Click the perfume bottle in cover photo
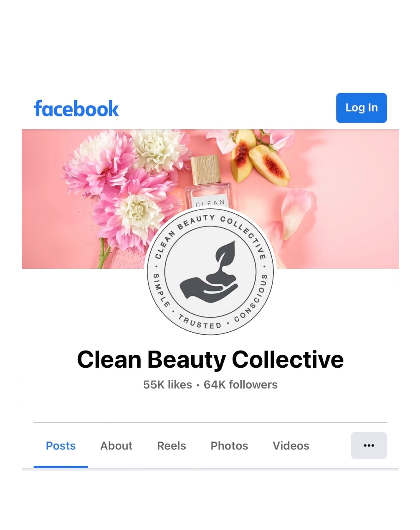 (207, 183)
